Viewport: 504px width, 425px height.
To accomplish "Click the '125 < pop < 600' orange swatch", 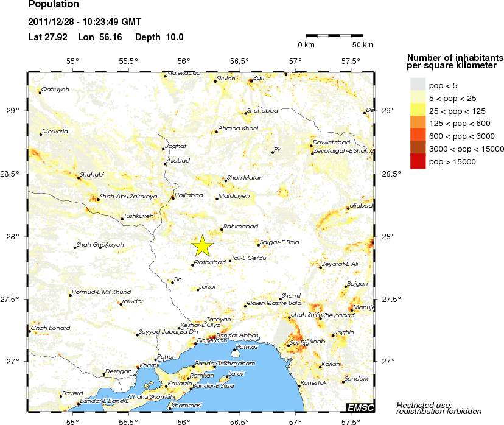I will click(x=418, y=123).
